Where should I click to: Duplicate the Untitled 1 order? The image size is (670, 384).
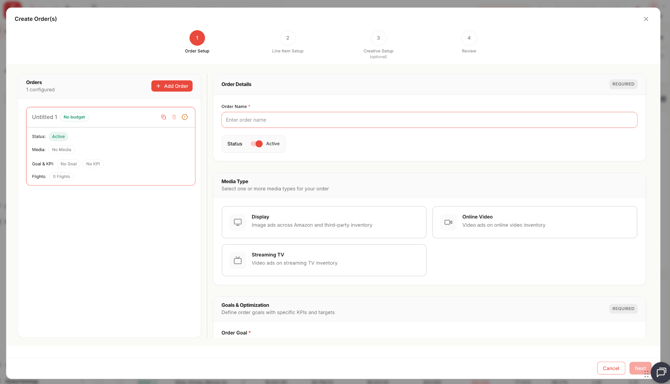point(163,117)
